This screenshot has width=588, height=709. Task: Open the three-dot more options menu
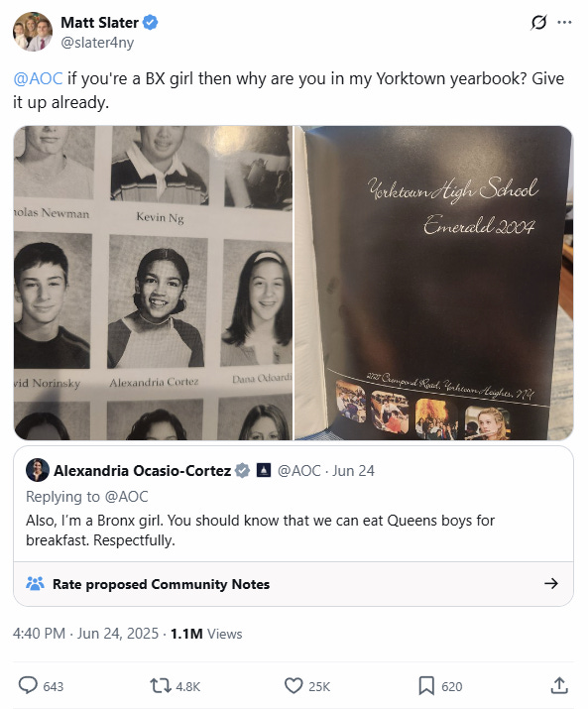coord(564,22)
